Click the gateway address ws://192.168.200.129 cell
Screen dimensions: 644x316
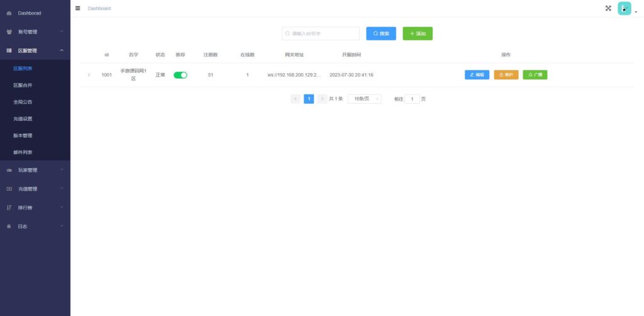tap(294, 75)
